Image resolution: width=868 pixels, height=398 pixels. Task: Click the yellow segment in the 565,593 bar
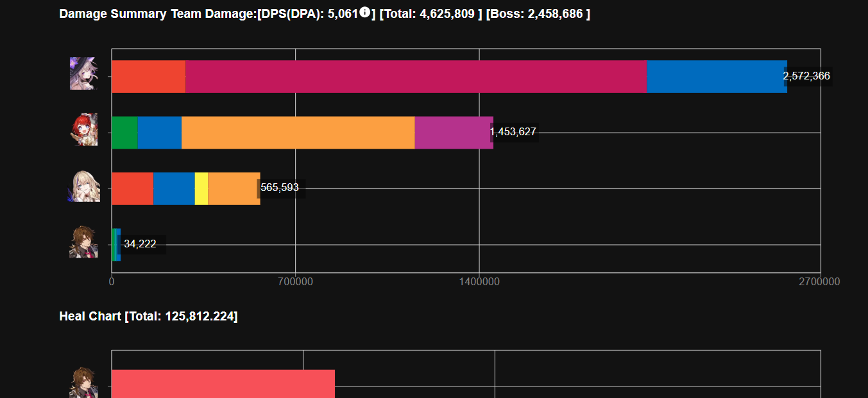tap(201, 188)
